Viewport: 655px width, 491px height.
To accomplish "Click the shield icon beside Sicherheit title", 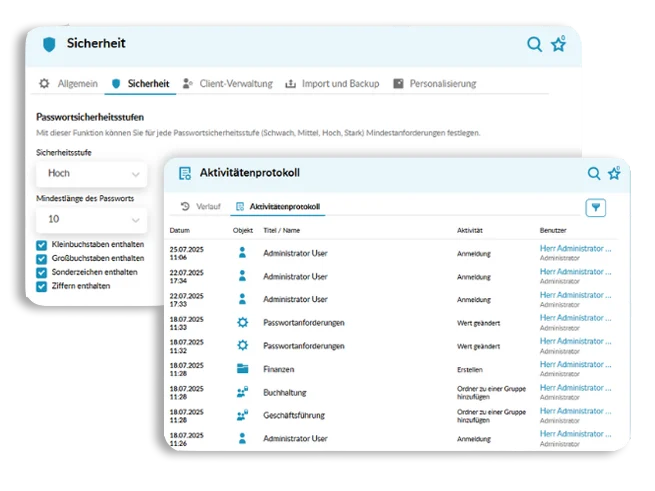I will (49, 44).
